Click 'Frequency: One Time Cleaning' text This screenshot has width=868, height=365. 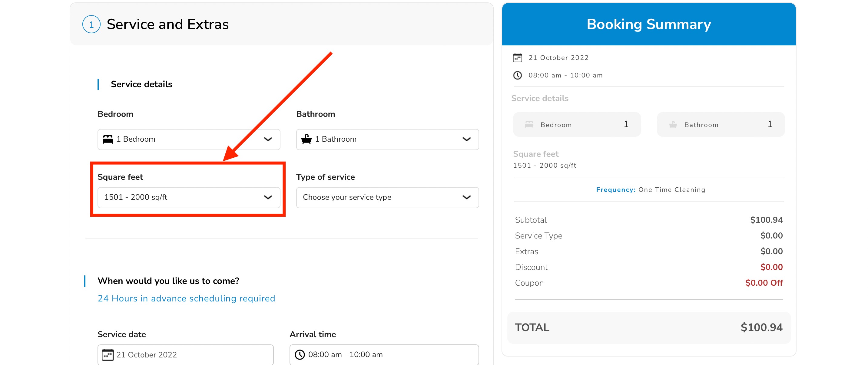(650, 189)
